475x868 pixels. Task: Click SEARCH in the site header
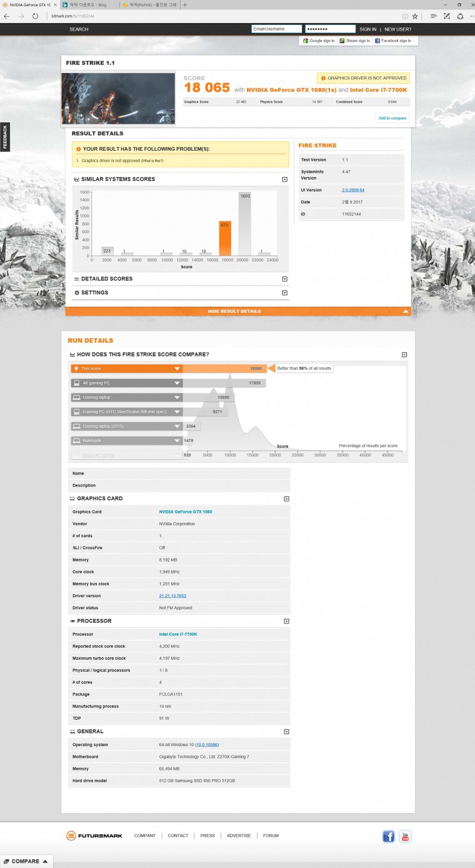(x=79, y=29)
